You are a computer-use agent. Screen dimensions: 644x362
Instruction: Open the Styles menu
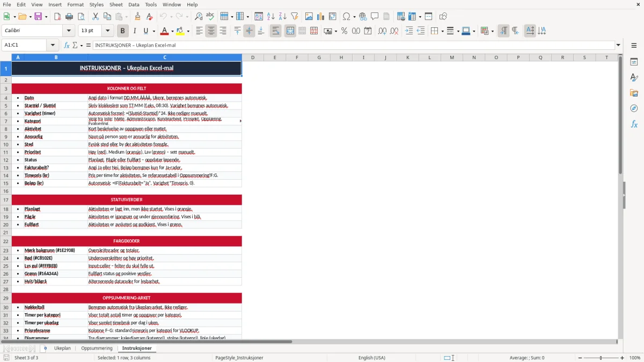coord(97,4)
